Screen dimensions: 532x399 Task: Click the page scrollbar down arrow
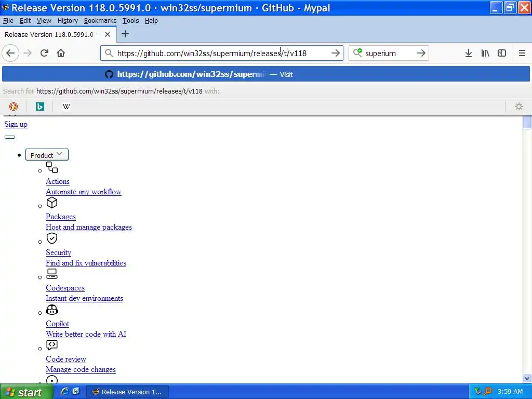tap(527, 378)
